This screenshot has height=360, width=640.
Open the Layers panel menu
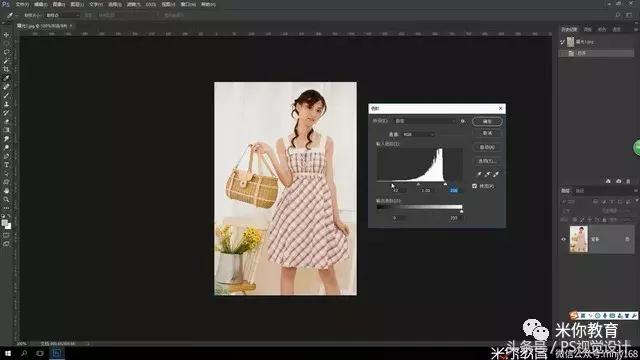pos(636,191)
